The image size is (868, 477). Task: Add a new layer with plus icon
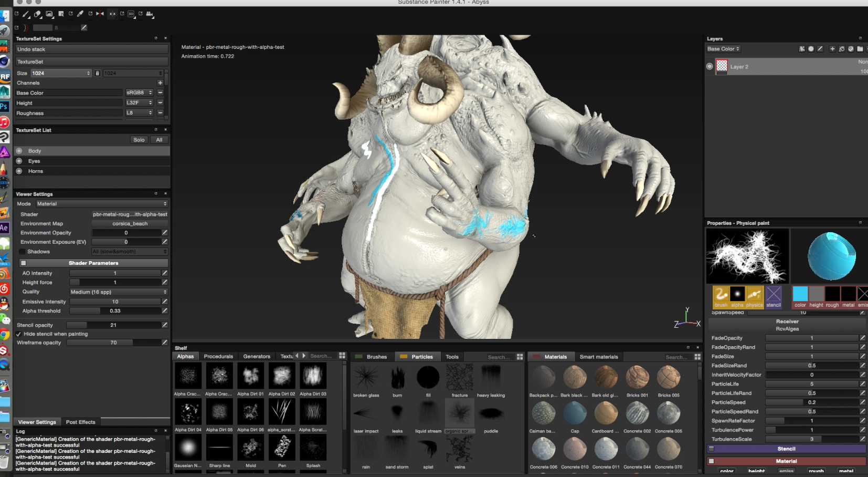832,49
